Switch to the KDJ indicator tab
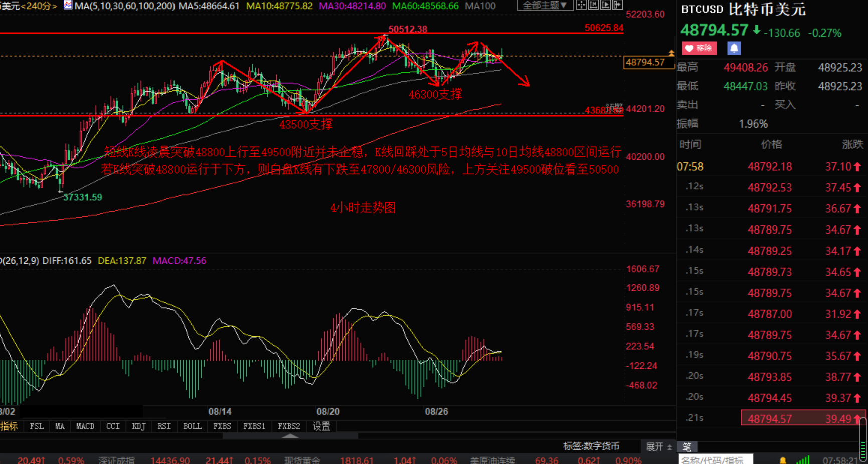Viewport: 868px width, 464px height. (138, 426)
